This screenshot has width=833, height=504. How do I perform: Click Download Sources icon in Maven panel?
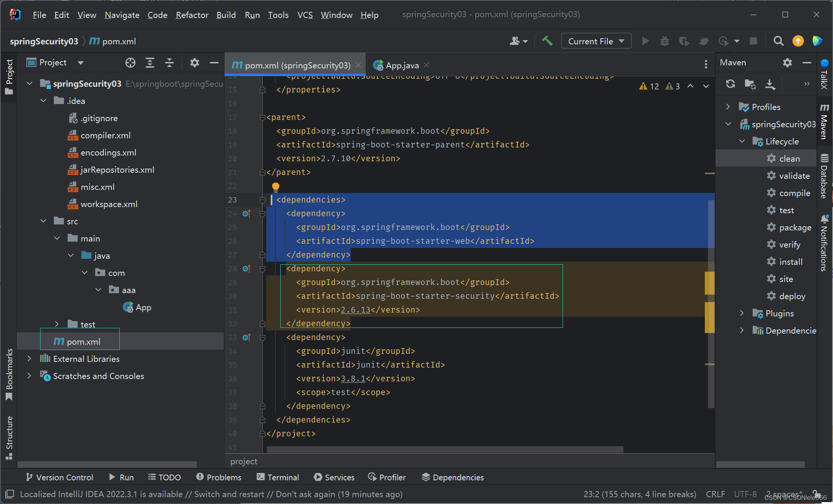click(x=770, y=84)
